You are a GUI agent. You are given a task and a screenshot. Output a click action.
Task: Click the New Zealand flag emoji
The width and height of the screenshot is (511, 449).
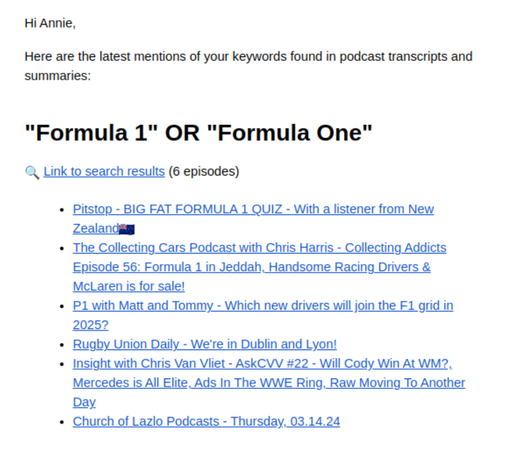point(127,229)
